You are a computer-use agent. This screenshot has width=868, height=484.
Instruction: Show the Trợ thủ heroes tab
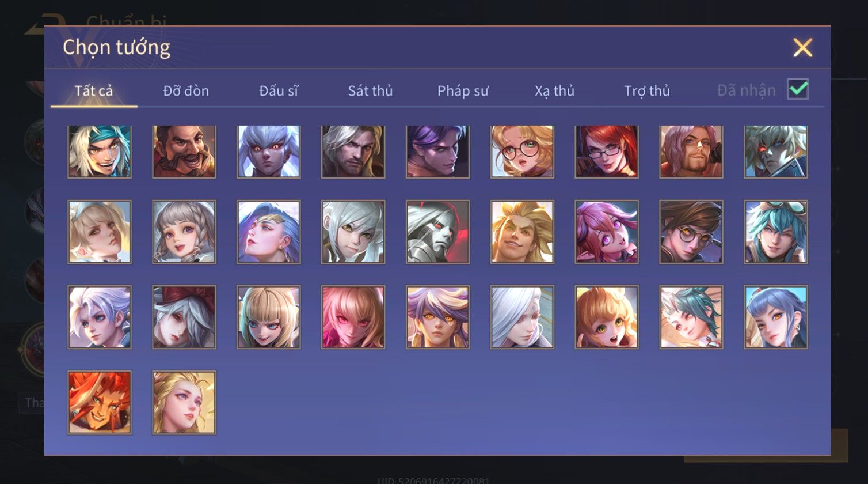click(x=647, y=90)
